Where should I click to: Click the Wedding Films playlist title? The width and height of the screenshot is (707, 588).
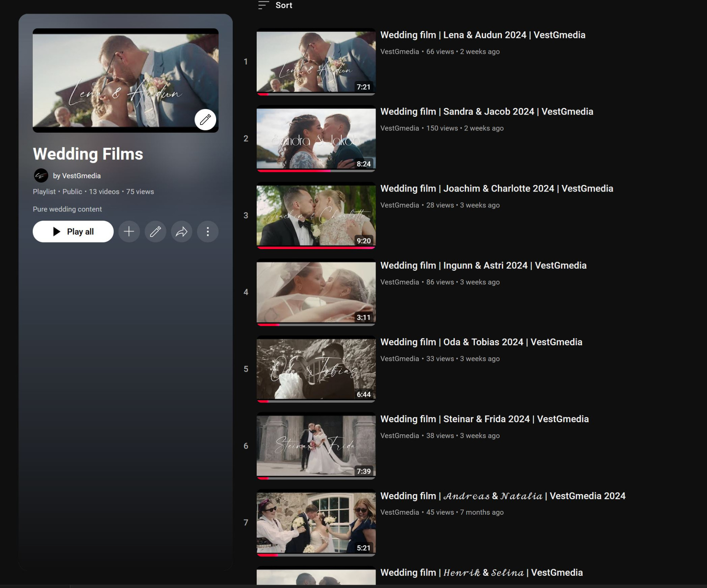[88, 154]
